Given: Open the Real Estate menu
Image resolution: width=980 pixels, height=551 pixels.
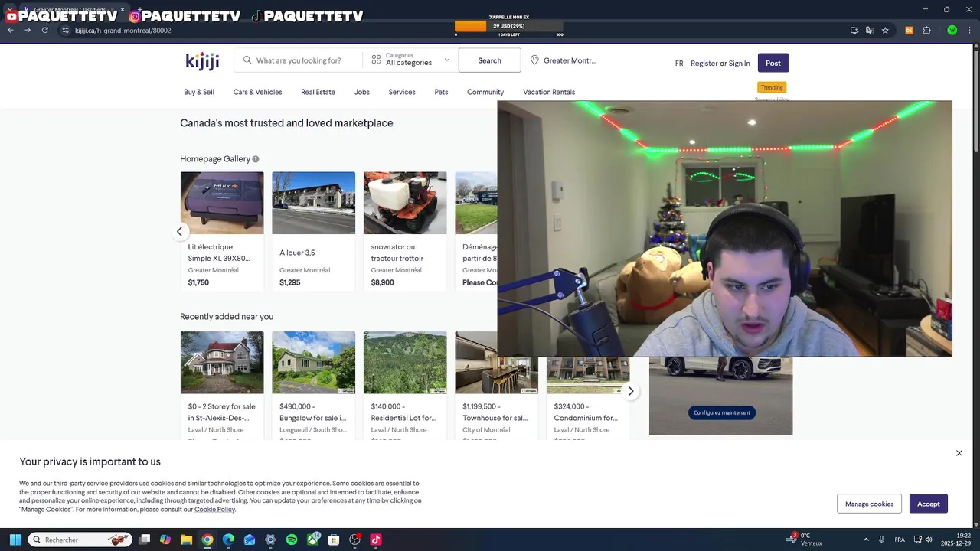Looking at the screenshot, I should tap(318, 92).
